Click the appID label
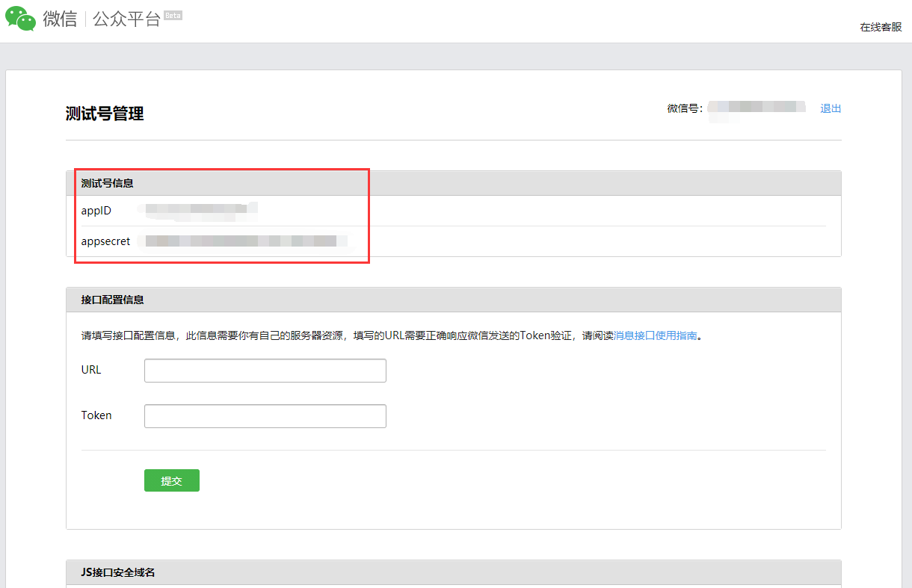The height and width of the screenshot is (588, 912). [x=96, y=211]
